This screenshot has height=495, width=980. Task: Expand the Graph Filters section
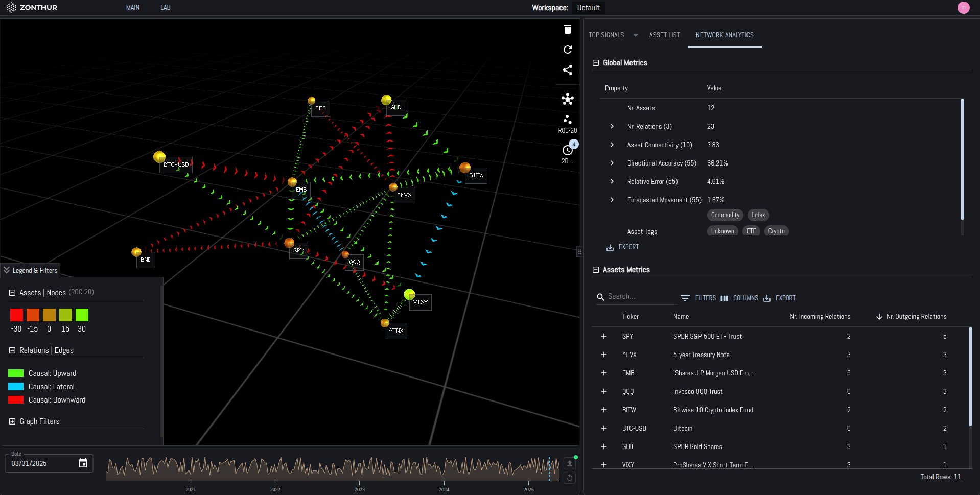[x=12, y=421]
